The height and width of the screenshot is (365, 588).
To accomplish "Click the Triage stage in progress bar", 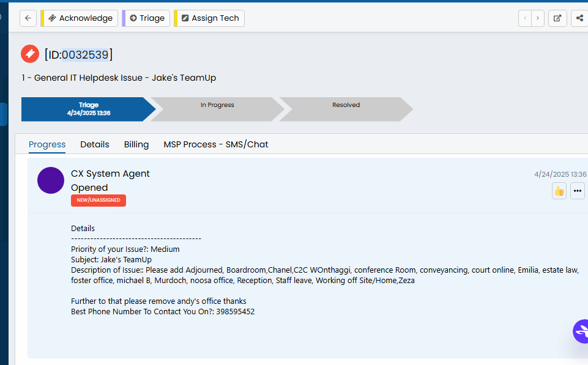I will click(89, 109).
